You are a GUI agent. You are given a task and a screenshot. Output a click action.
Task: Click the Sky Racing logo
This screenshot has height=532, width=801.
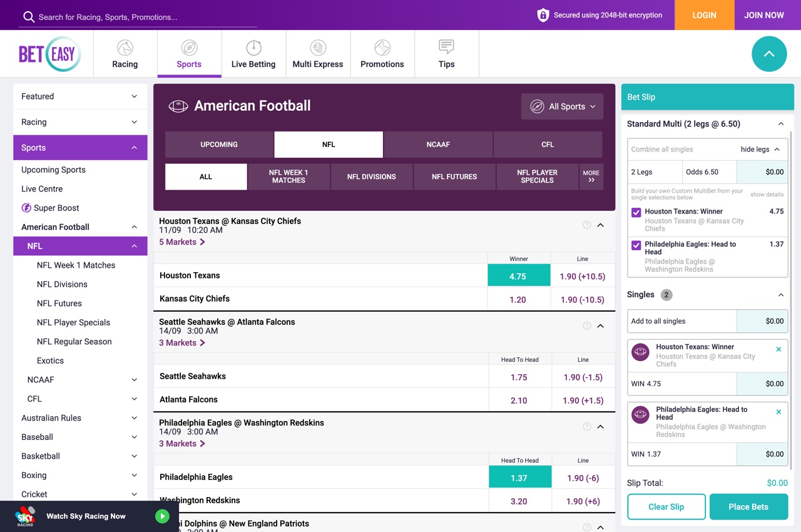(26, 516)
